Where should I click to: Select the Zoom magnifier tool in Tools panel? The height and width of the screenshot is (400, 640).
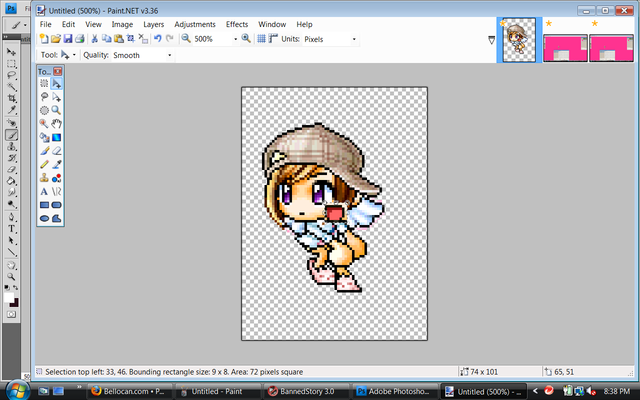tap(56, 110)
